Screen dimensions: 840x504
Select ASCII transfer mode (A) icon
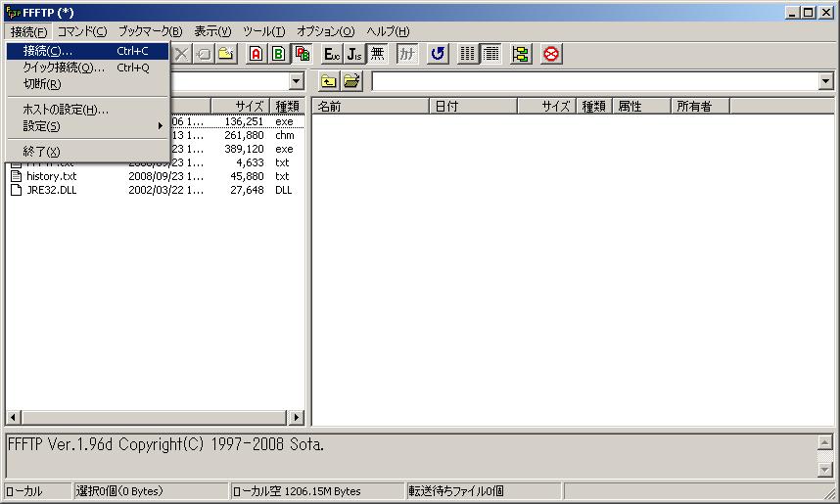coord(256,54)
